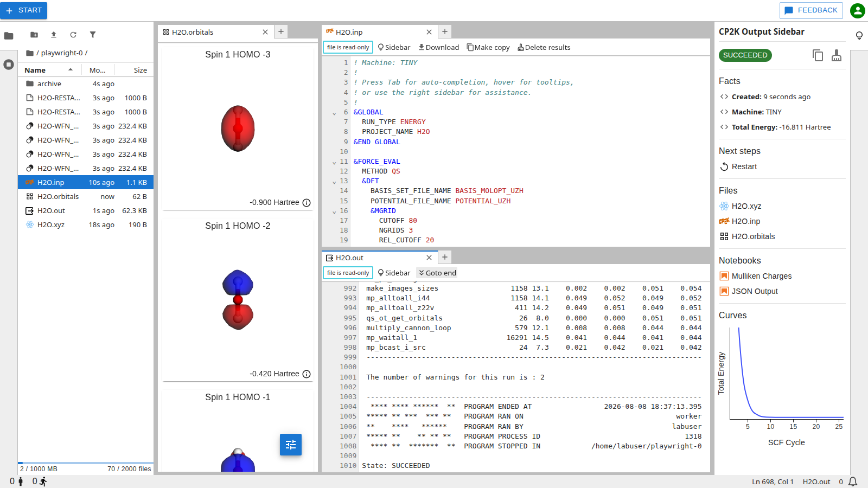Click the running terminals status icon
The width and height of the screenshot is (868, 488).
click(x=39, y=481)
